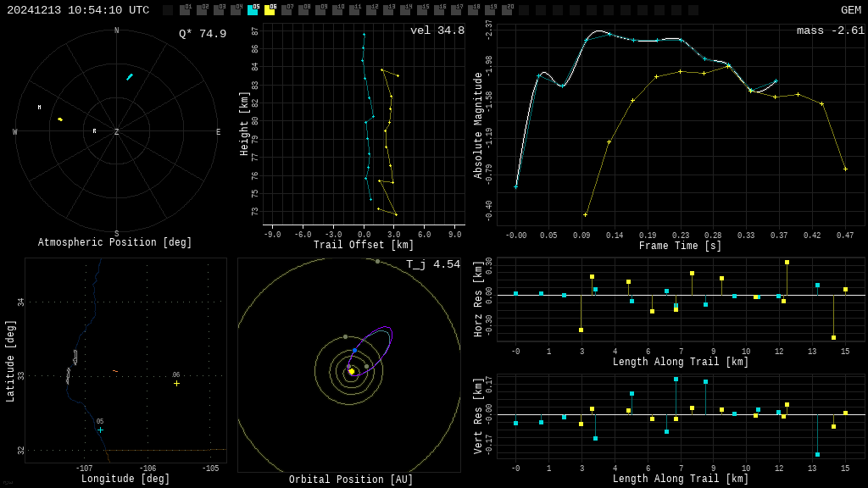Click the last yellow point on magnitude curve
This screenshot has height=488, width=868.
(845, 169)
